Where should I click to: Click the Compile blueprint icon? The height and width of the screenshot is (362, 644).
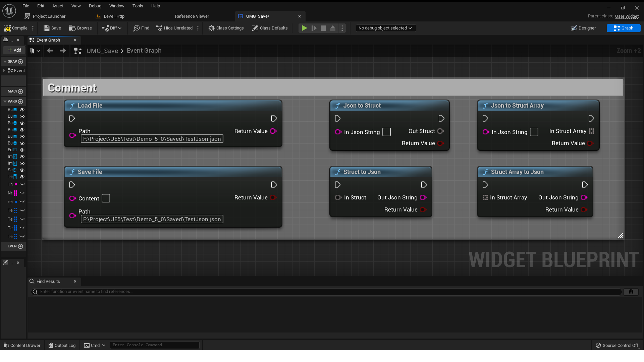[7, 28]
